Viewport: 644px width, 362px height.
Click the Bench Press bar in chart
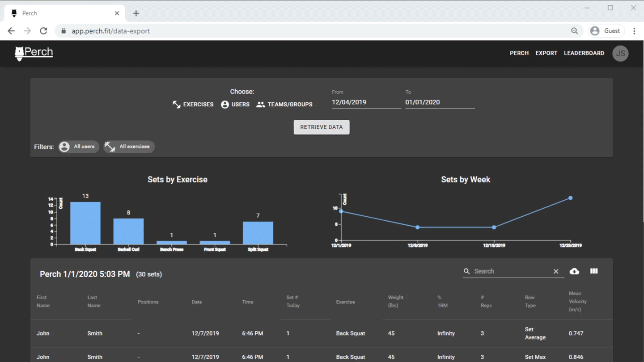[x=172, y=243]
